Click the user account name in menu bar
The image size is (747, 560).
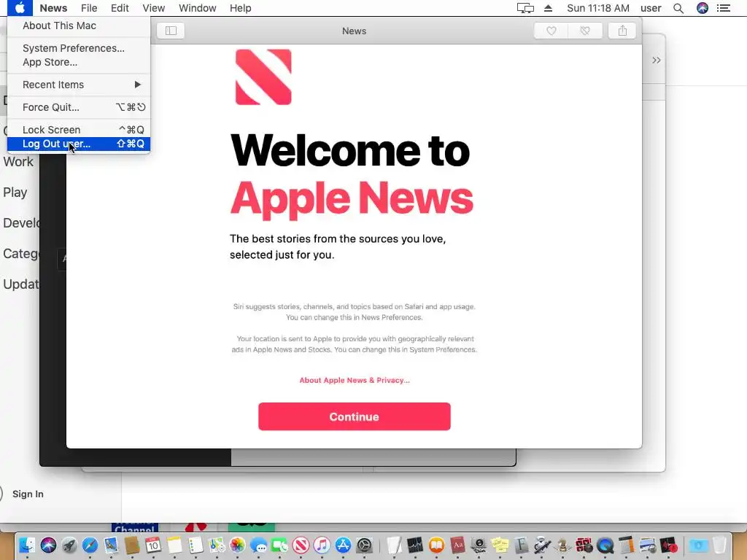651,8
